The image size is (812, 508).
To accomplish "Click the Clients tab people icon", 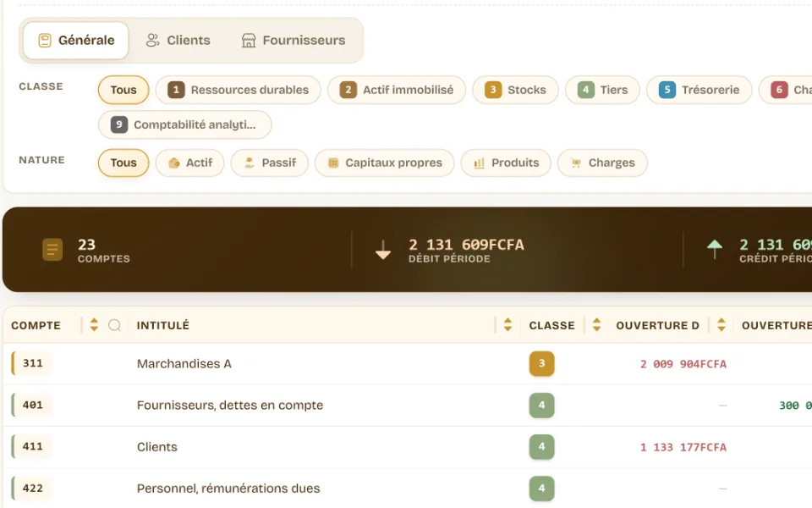I will (x=152, y=41).
